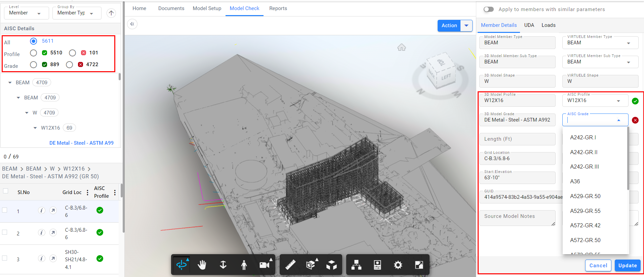Collapse the top BEAM 4709 tree node
This screenshot has width=644, height=277.
coord(10,83)
